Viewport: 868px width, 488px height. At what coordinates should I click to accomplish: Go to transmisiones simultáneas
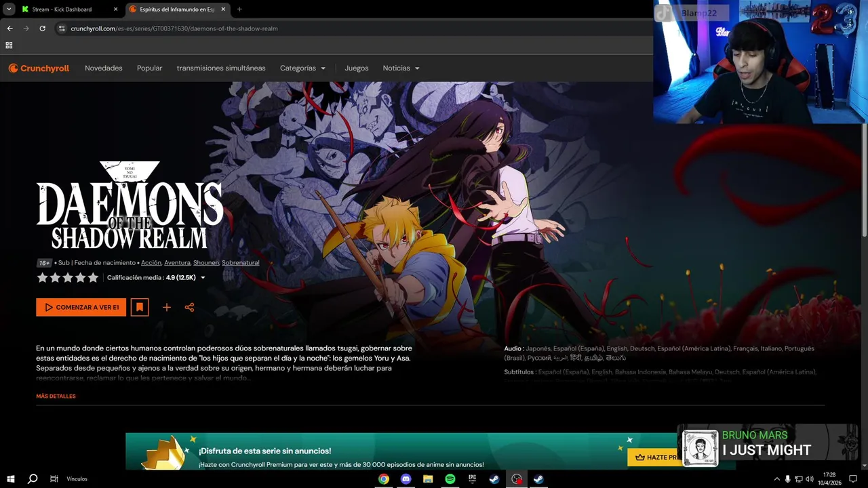(221, 68)
